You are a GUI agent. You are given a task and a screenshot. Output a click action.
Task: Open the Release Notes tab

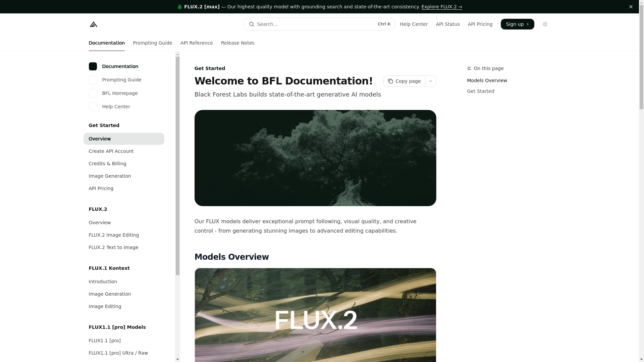237,43
